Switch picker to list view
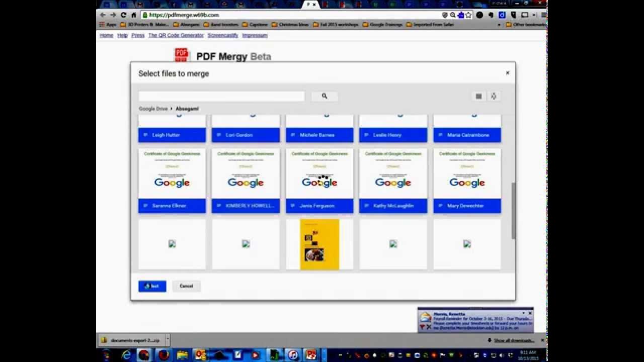The width and height of the screenshot is (644, 362). pos(479,96)
